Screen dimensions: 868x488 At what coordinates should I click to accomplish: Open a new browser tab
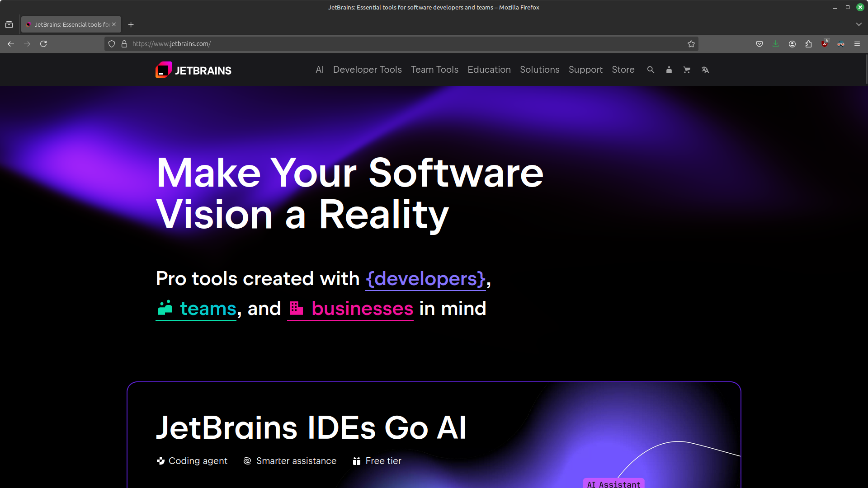[131, 24]
